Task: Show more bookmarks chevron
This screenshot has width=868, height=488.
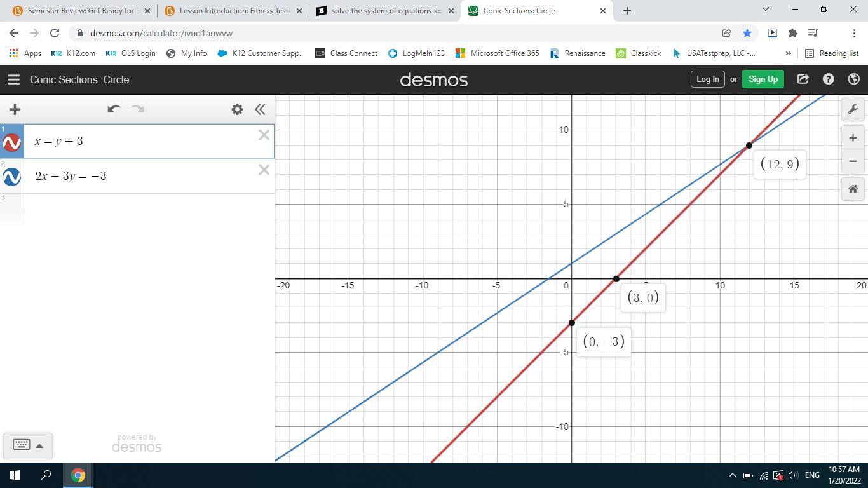Action: 789,53
